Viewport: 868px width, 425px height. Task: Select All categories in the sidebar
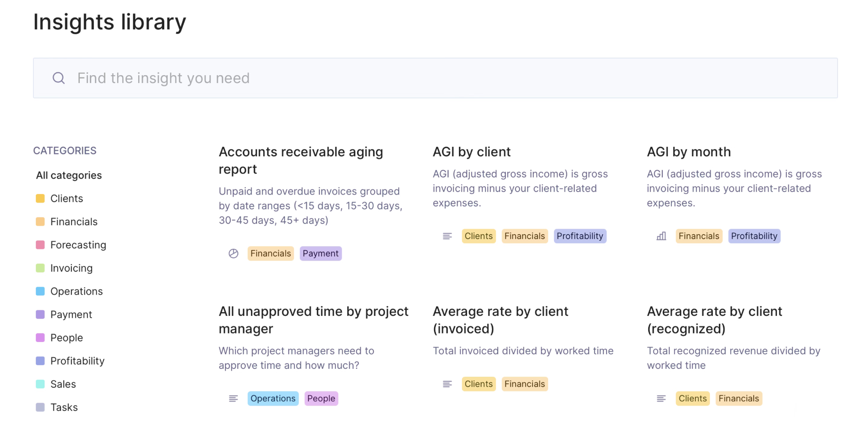(69, 175)
